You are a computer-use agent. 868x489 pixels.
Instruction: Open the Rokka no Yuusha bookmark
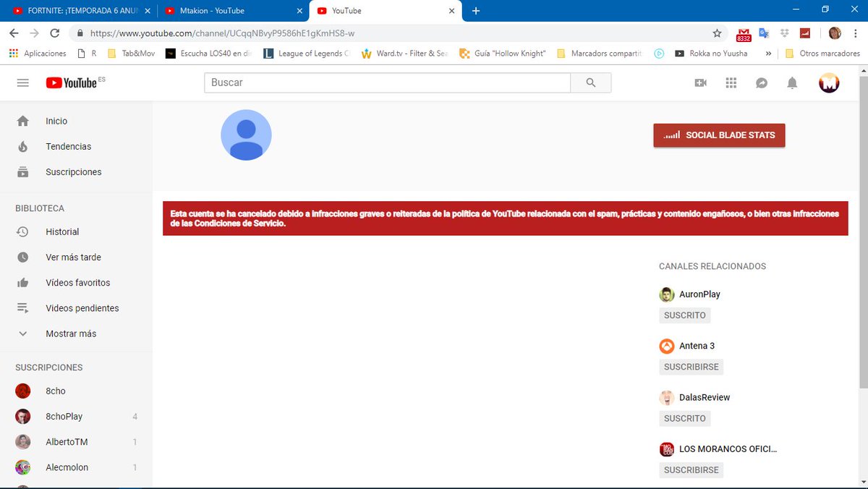(711, 54)
